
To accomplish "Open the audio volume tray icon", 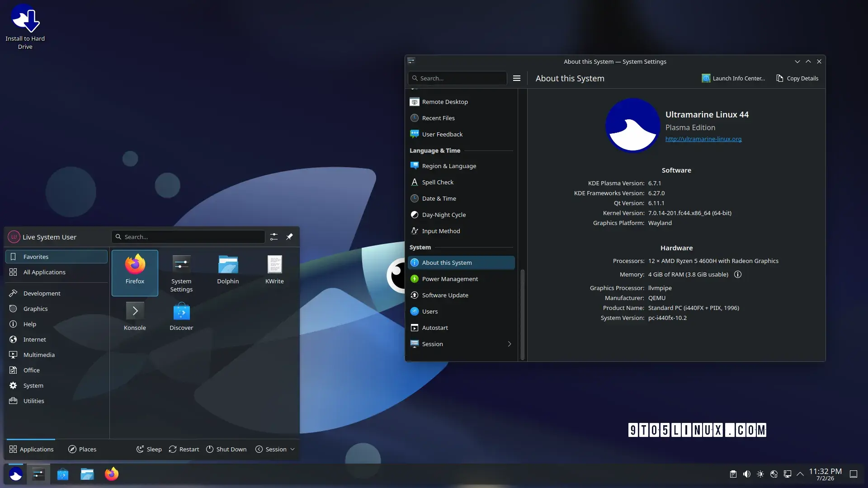I will point(747,474).
